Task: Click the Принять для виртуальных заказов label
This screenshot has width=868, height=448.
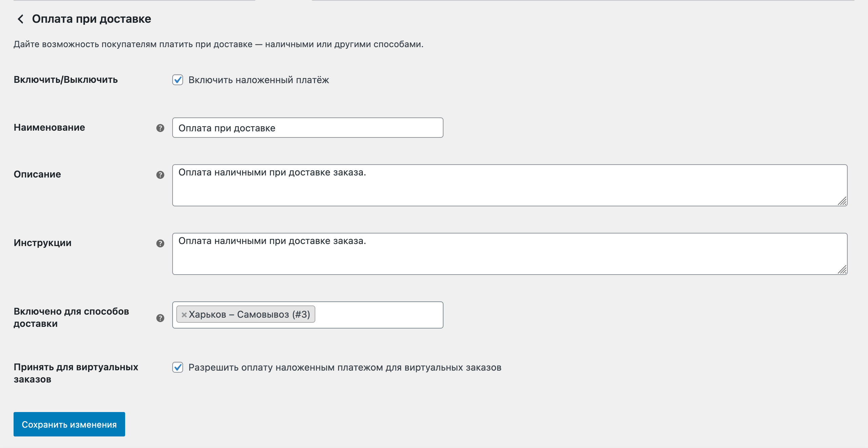Action: click(76, 373)
